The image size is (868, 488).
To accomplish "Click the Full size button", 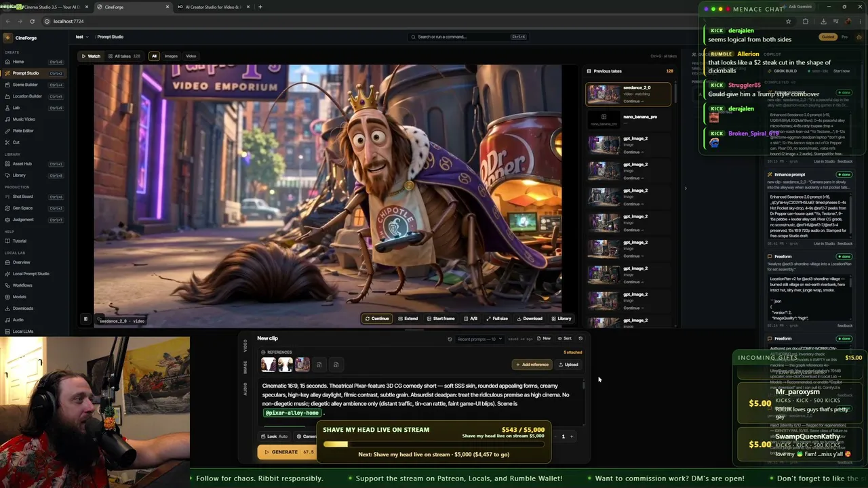I will click(x=497, y=319).
